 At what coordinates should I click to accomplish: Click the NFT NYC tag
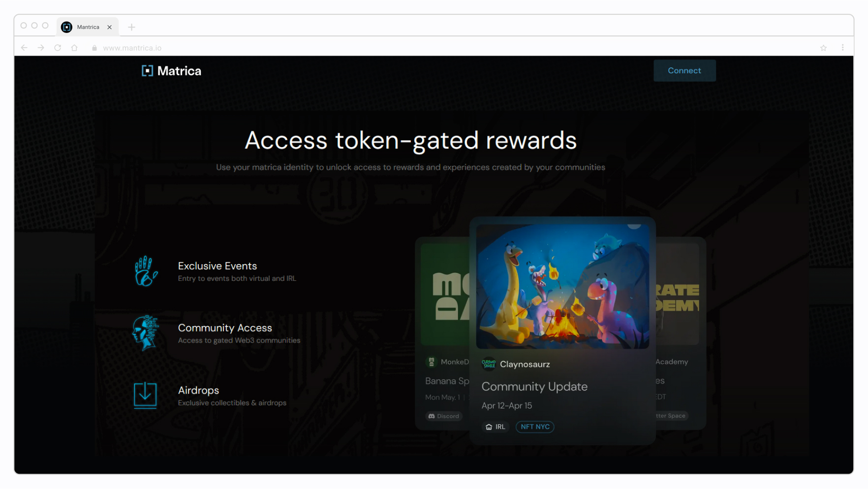(535, 427)
